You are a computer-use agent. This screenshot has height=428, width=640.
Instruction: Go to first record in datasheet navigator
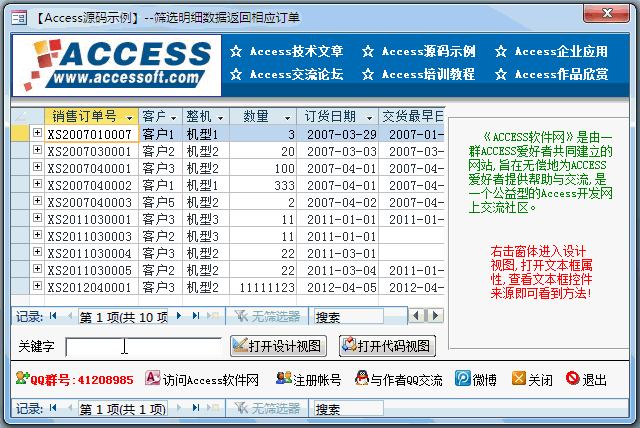[x=53, y=316]
